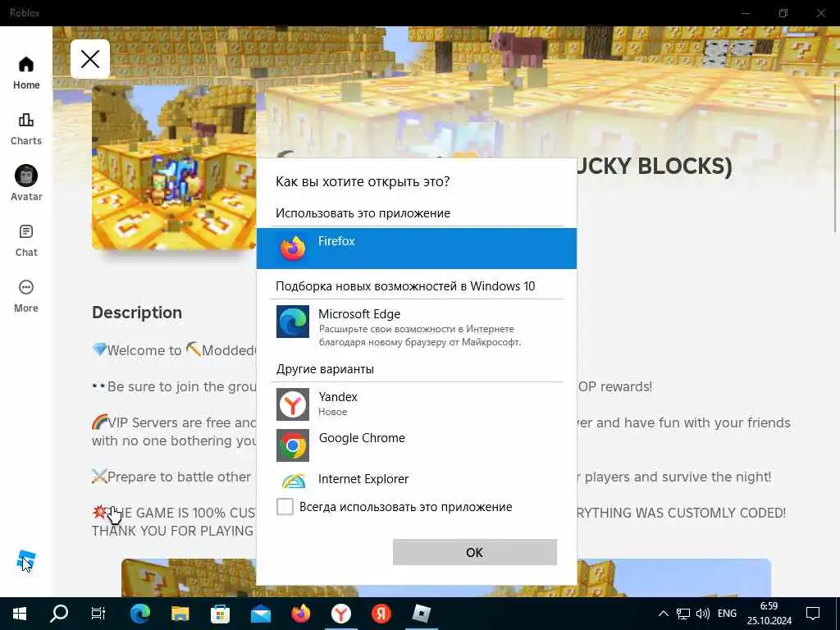Launch Microsoft Edge from the taskbar

(x=140, y=614)
